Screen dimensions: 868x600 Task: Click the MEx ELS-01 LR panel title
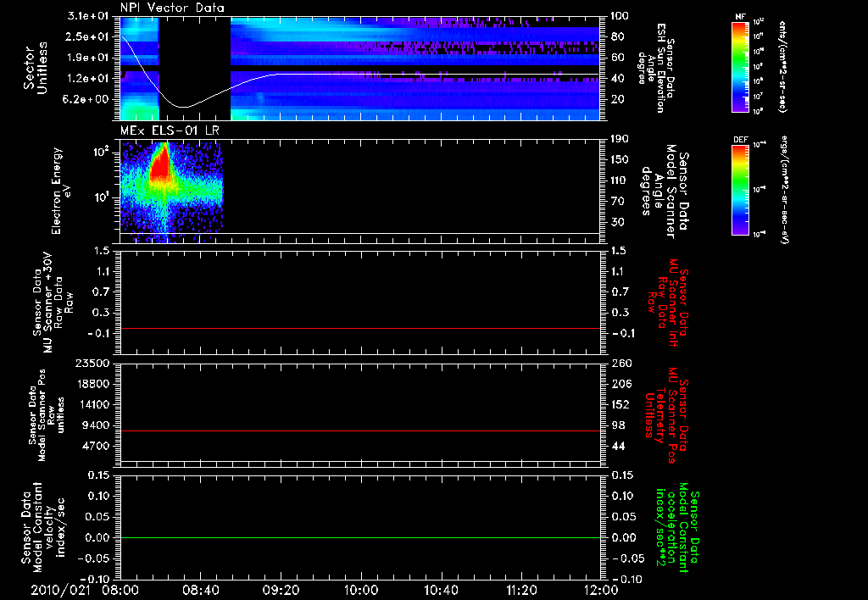170,131
